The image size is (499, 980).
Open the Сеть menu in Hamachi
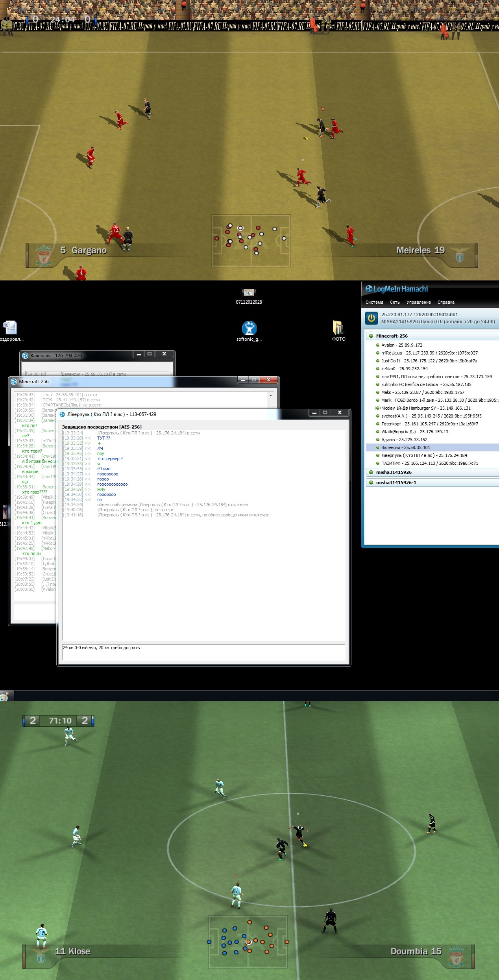tap(395, 302)
